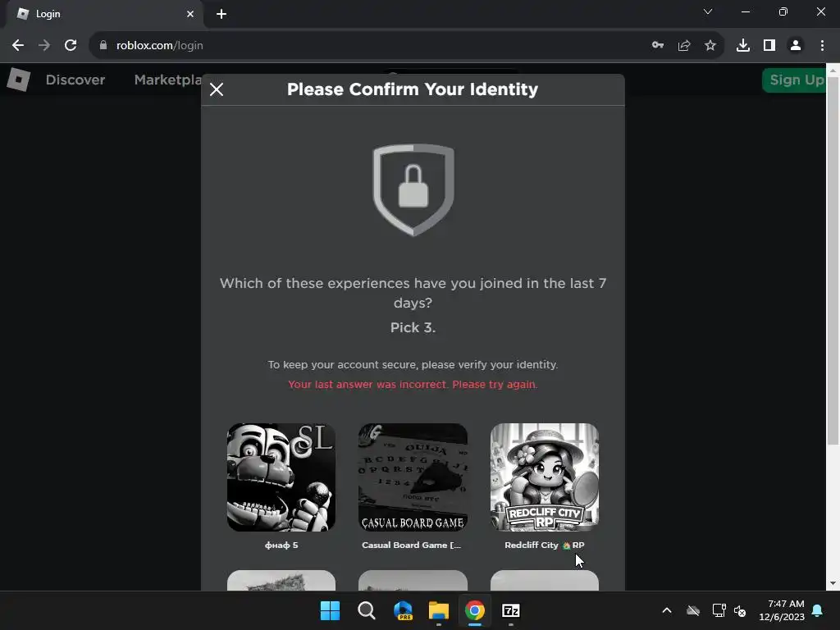840x630 pixels.
Task: Click Chrome icon in taskbar
Action: pos(475,610)
